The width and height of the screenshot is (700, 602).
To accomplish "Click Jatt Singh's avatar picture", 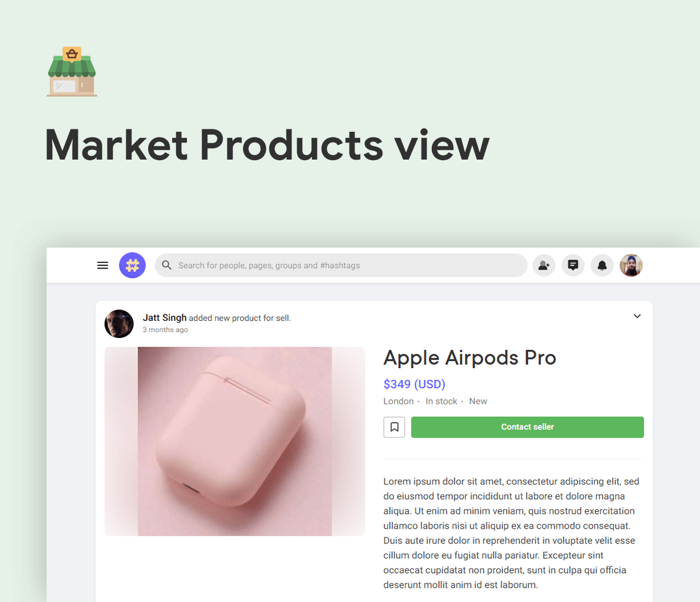I will tap(119, 324).
